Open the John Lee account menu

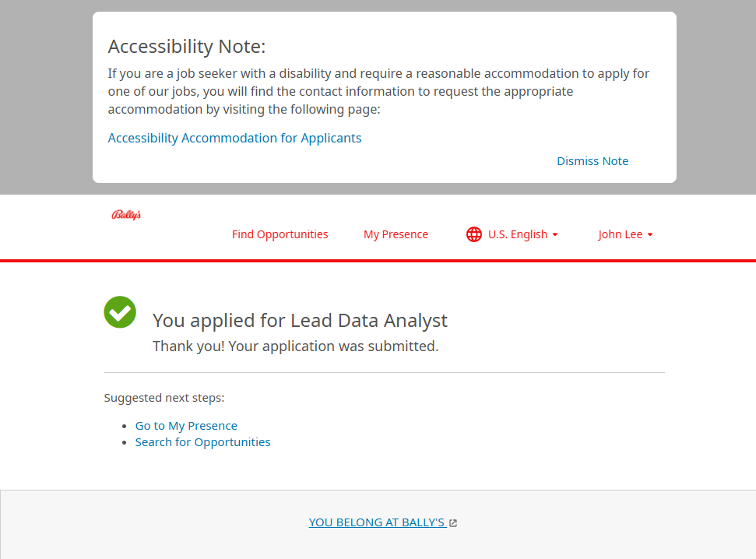[x=621, y=234]
